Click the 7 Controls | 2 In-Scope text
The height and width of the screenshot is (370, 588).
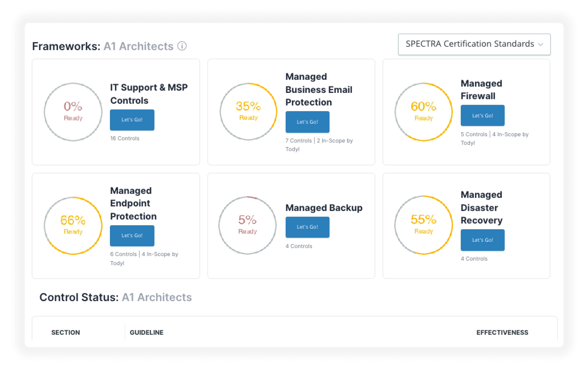[x=319, y=145]
